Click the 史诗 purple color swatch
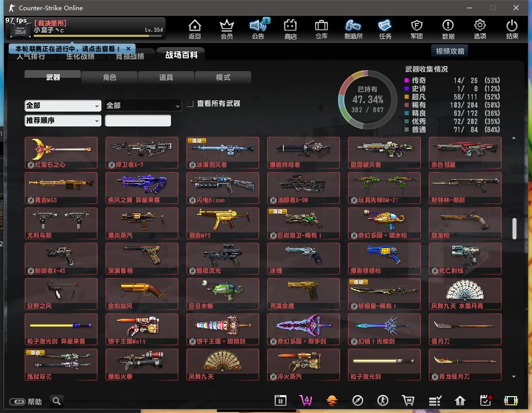Image resolution: width=532 pixels, height=413 pixels. tap(407, 89)
